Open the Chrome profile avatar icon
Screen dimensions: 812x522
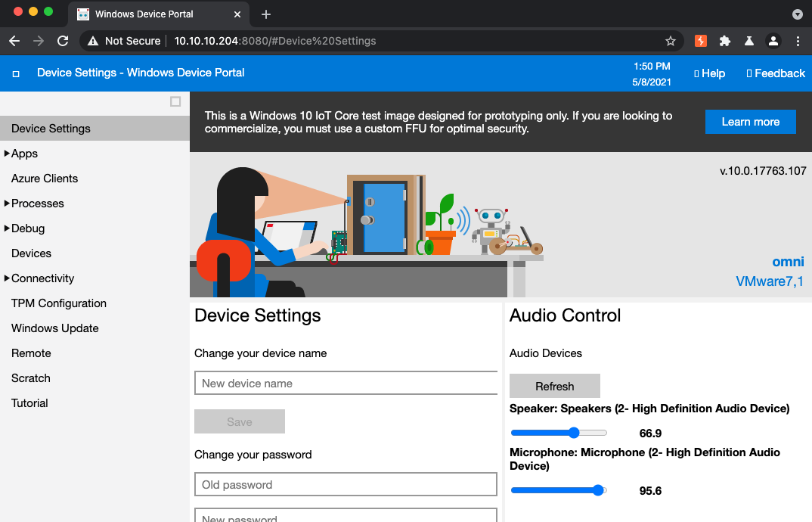click(773, 41)
